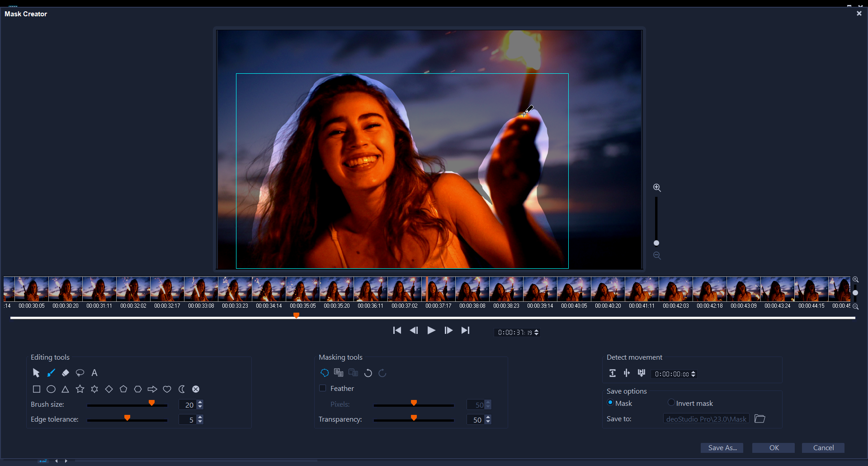This screenshot has height=466, width=868.
Task: Jump to the first frame
Action: click(397, 330)
